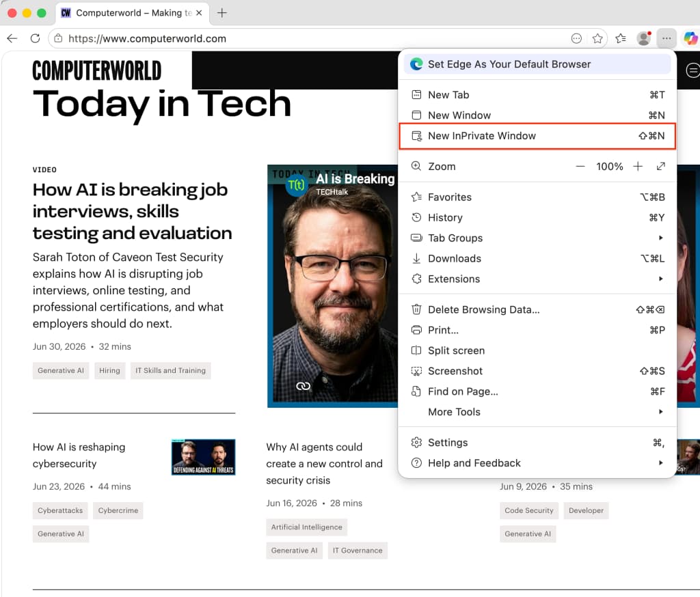This screenshot has width=700, height=597.
Task: Select the Computerworld browser tab
Action: coord(131,13)
